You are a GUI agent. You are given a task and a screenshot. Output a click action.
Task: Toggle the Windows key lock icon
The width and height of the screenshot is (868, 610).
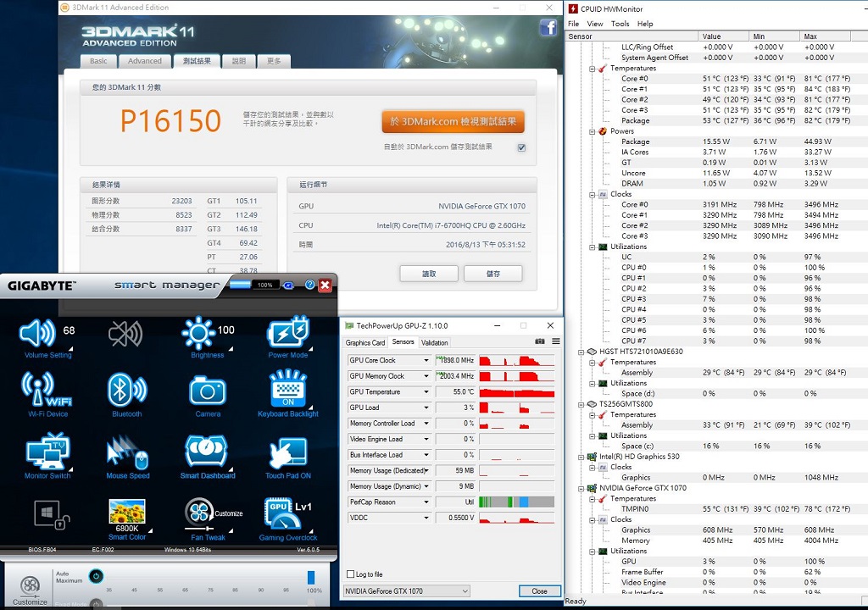(52, 515)
